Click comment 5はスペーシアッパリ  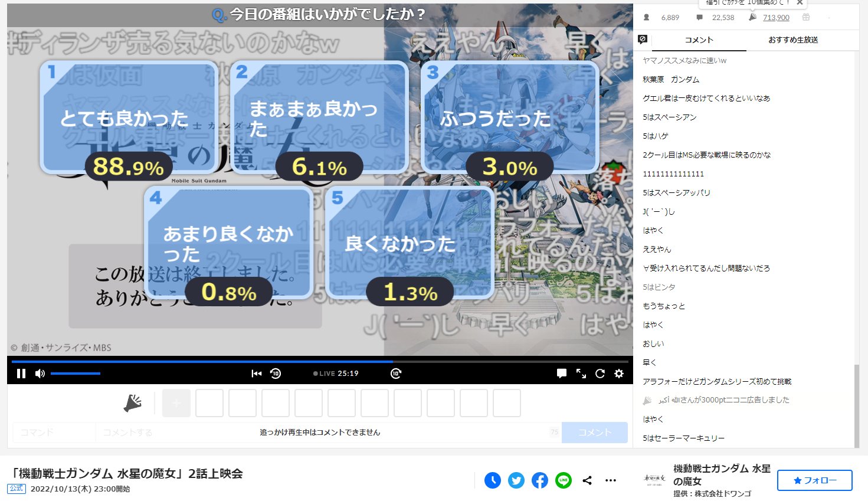[x=676, y=193]
